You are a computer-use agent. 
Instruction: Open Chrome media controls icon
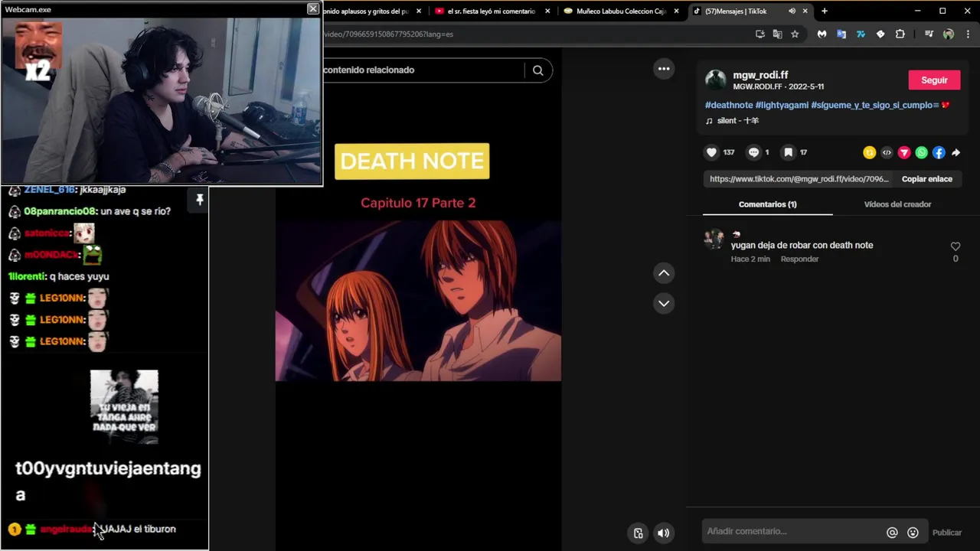click(x=929, y=34)
